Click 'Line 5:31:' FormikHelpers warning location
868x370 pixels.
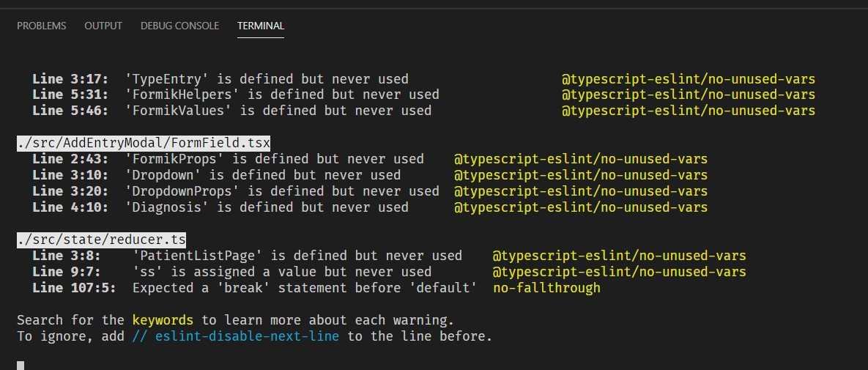(70, 95)
